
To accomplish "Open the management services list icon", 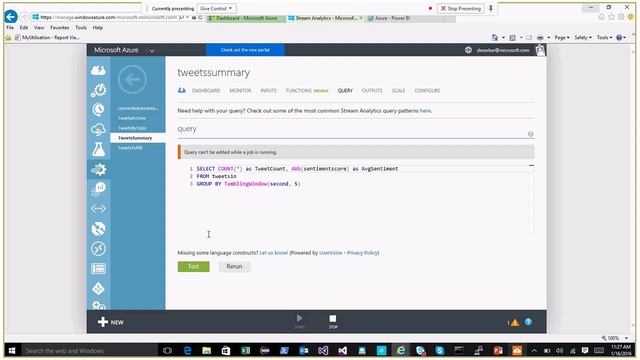I will click(x=98, y=269).
